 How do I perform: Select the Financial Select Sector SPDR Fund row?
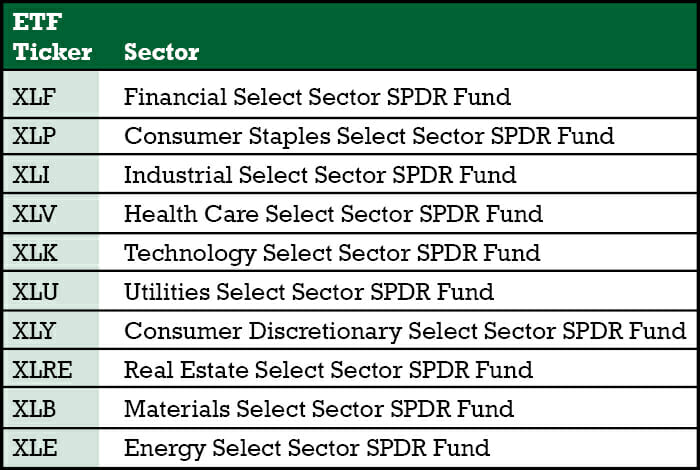click(x=317, y=97)
